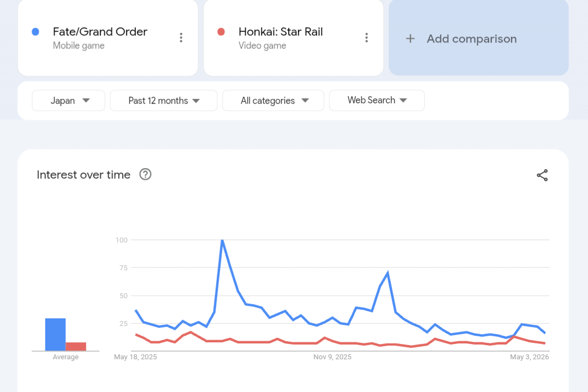Click the Add comparison button

tap(478, 38)
